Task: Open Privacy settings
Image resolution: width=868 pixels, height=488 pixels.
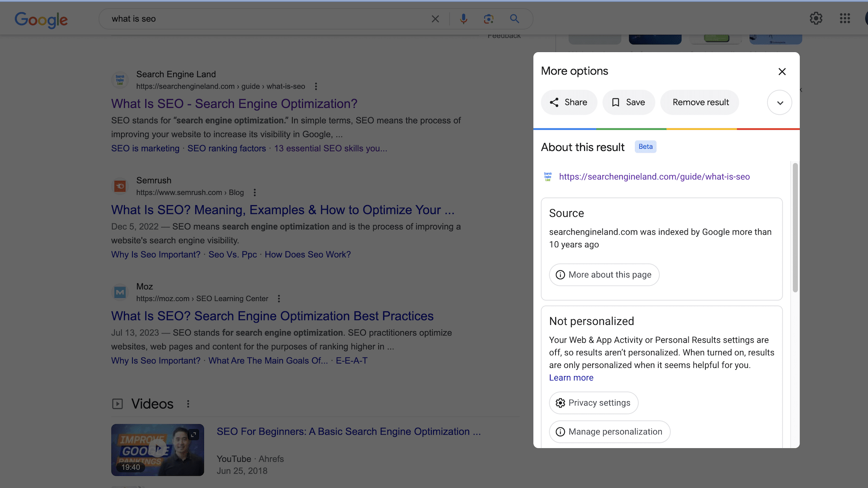Action: pyautogui.click(x=594, y=403)
